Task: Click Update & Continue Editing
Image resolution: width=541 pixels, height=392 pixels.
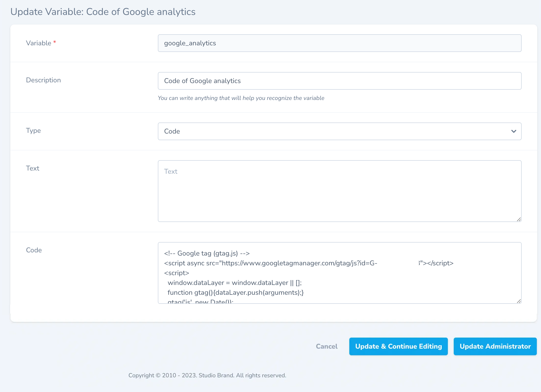Action: point(398,346)
